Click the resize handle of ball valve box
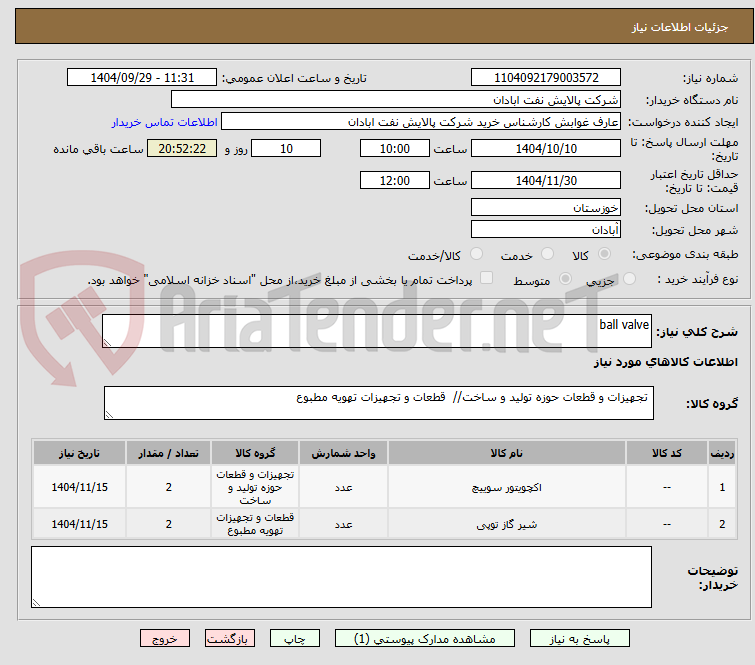 [x=107, y=342]
